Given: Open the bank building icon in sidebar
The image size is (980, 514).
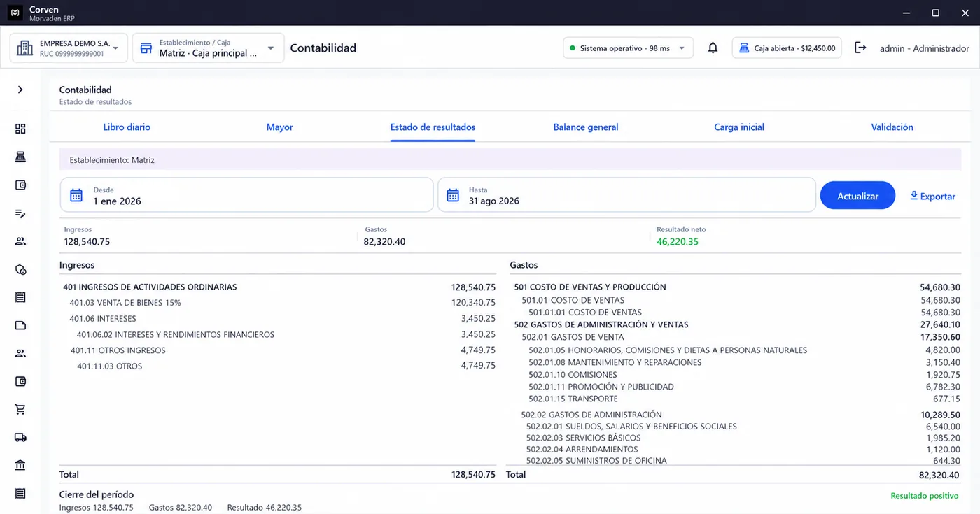Looking at the screenshot, I should [20, 466].
